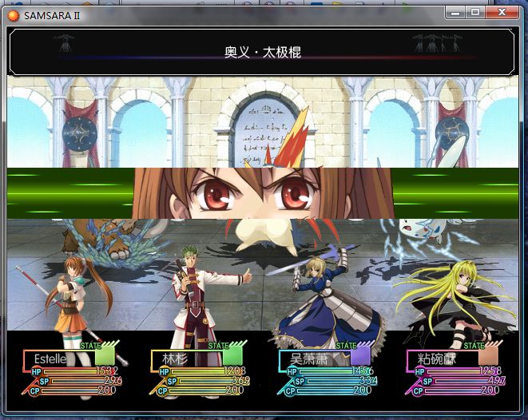The image size is (528, 420).
Task: Click the SAMSARA II orange app icon
Action: (13, 15)
